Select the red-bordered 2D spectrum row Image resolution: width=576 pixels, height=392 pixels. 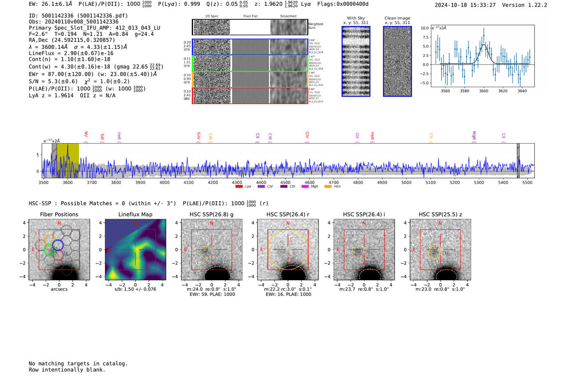(250, 95)
